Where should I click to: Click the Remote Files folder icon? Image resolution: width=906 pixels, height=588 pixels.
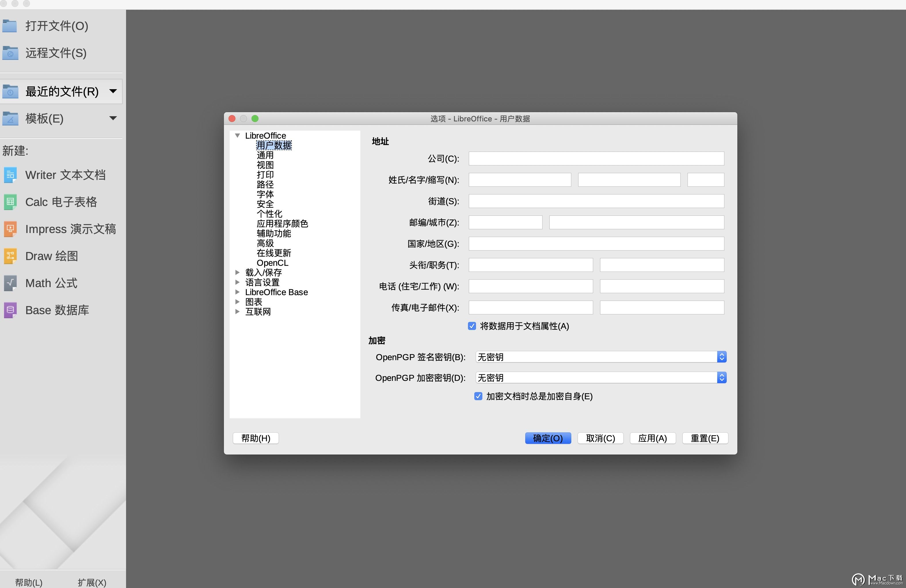click(10, 53)
